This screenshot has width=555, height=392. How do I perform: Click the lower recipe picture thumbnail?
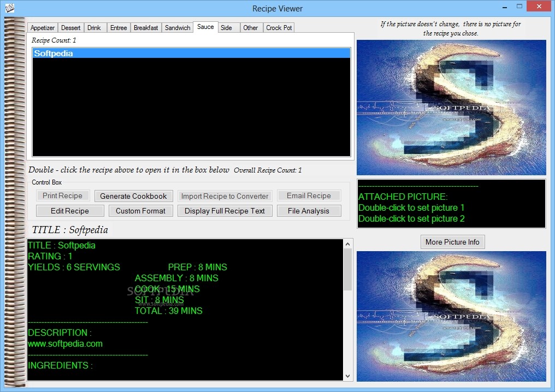(x=451, y=316)
